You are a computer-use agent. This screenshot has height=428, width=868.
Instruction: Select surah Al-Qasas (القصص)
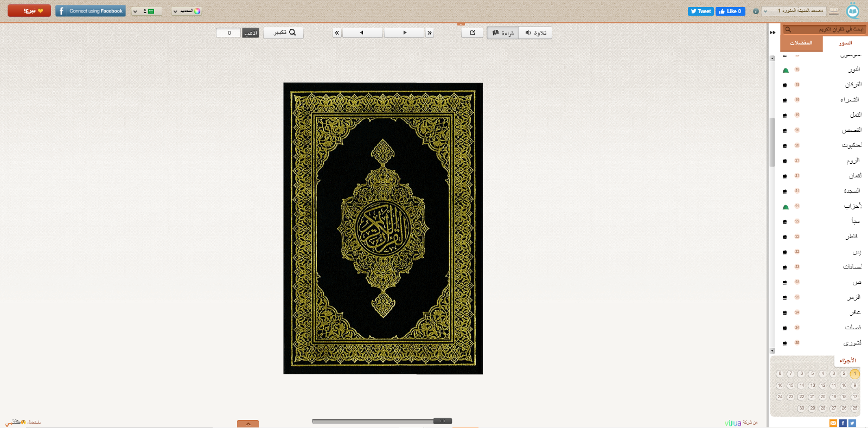(x=852, y=130)
